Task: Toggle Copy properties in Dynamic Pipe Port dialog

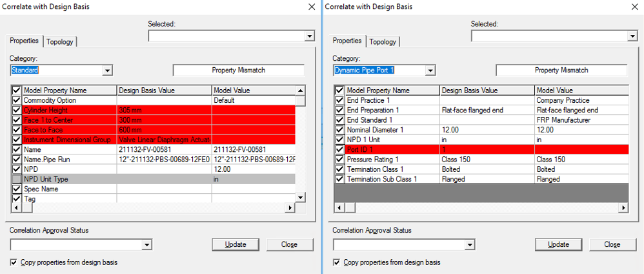Action: [337, 262]
